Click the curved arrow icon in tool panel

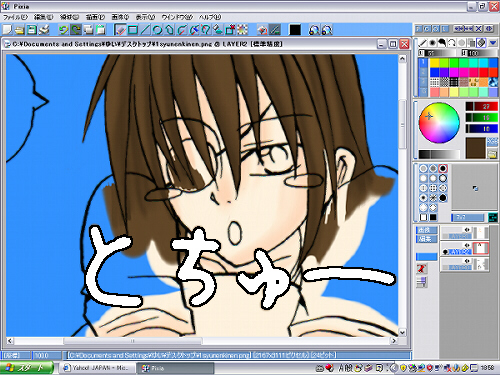click(452, 43)
